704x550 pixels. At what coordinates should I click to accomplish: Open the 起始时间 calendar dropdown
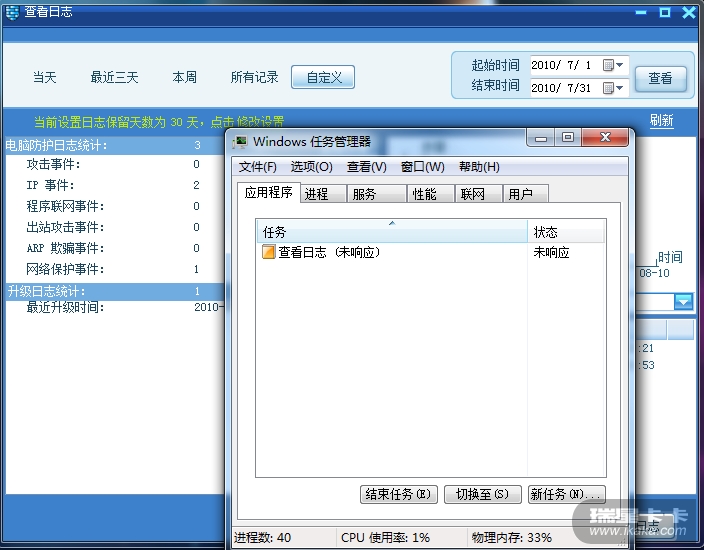pyautogui.click(x=613, y=65)
